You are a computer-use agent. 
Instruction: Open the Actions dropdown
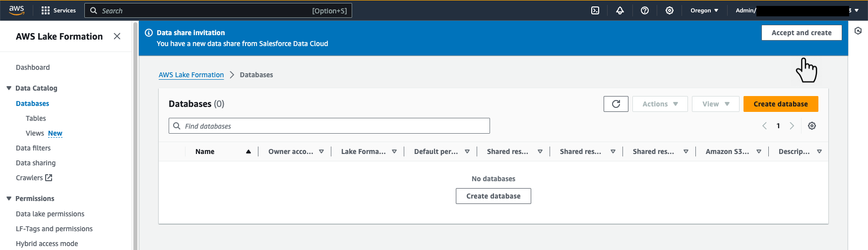pos(660,104)
